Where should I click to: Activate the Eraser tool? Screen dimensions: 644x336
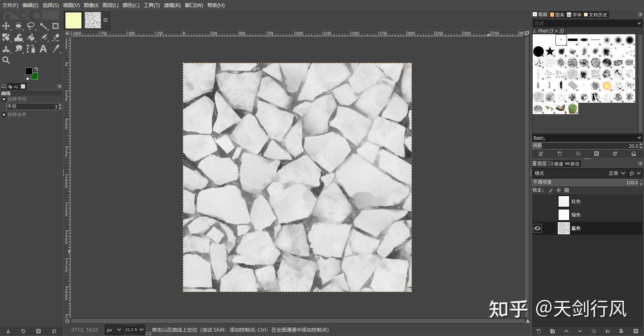click(x=56, y=37)
